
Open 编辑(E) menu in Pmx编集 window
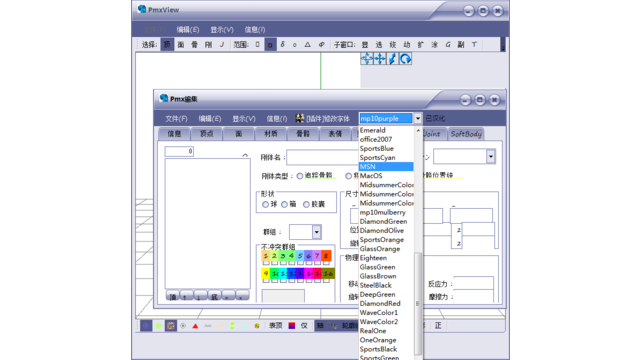(x=210, y=118)
